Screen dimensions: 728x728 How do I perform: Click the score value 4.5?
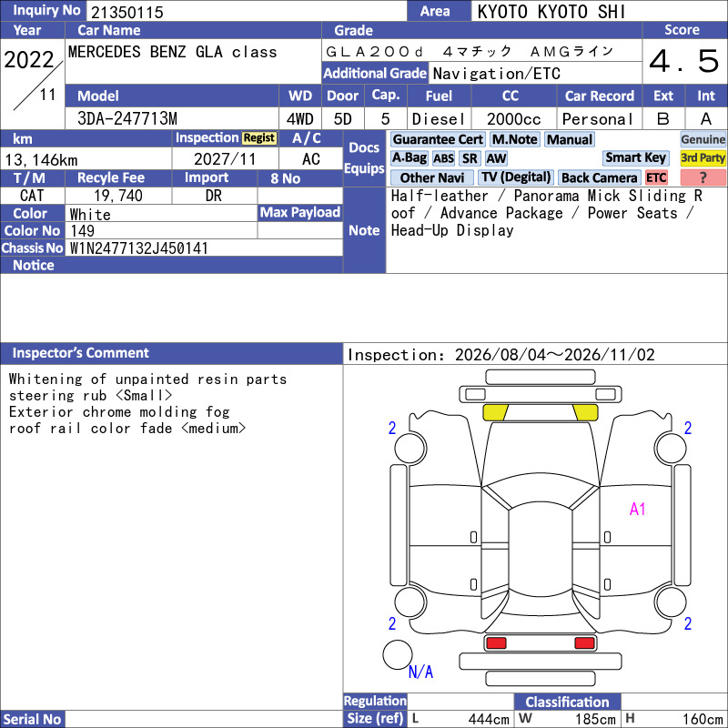pos(684,61)
